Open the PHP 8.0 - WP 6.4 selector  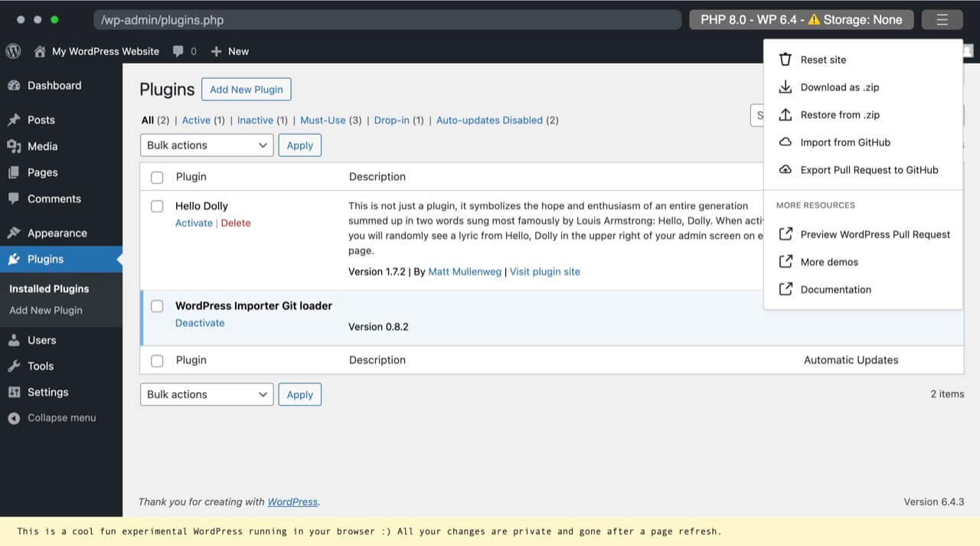coord(801,19)
